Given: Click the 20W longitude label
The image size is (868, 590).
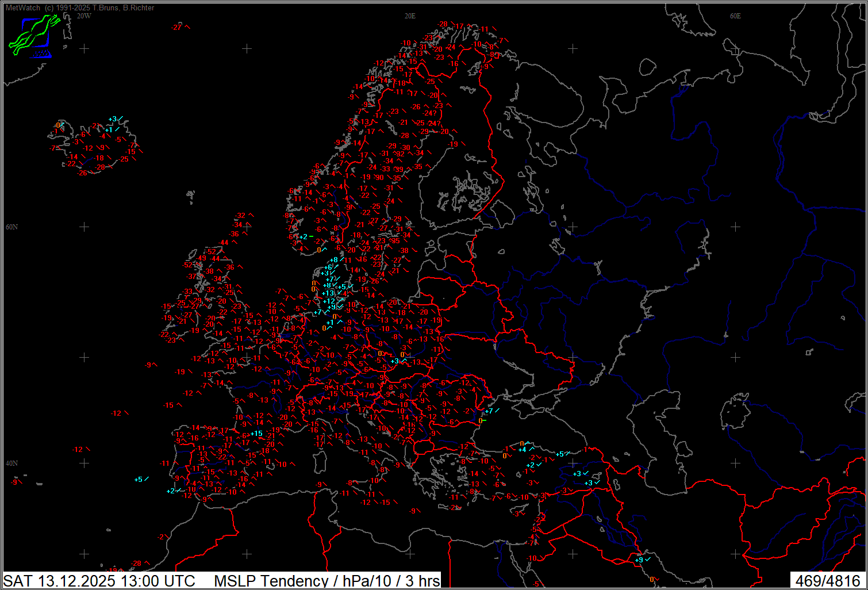Looking at the screenshot, I should click(84, 16).
